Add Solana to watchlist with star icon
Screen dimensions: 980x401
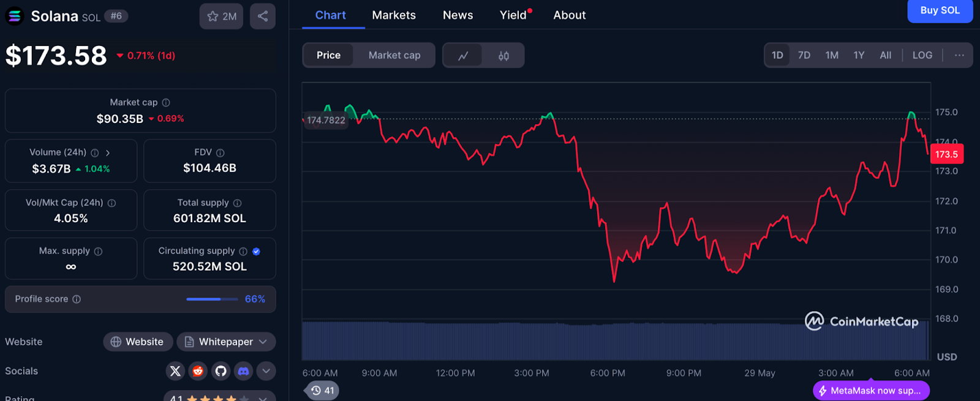pos(221,17)
